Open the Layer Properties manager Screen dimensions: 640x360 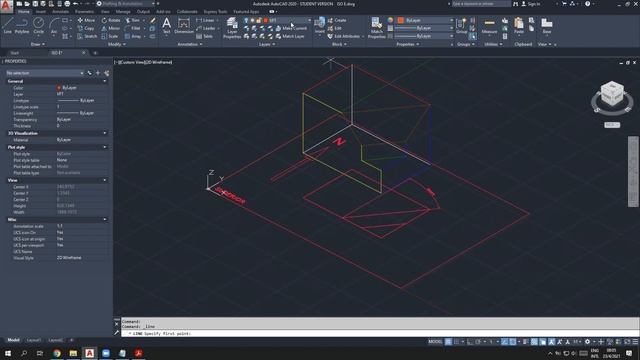click(x=232, y=28)
